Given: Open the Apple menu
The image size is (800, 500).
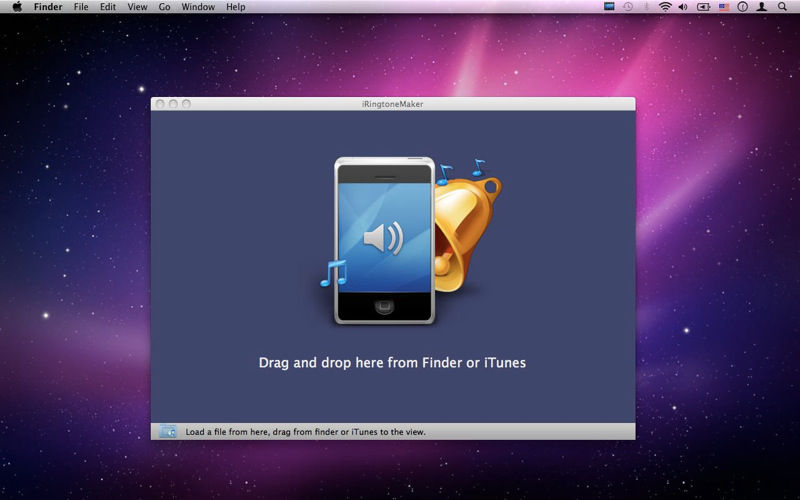Looking at the screenshot, I should [x=17, y=7].
